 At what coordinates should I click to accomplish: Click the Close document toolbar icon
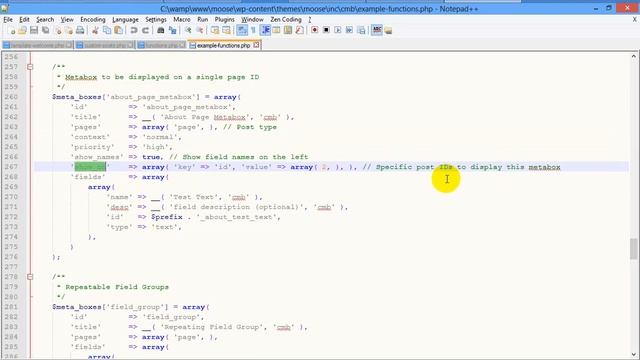(x=58, y=31)
